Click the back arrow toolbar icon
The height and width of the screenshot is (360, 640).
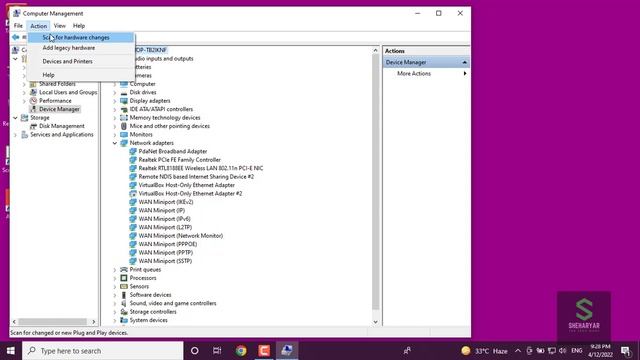click(16, 37)
